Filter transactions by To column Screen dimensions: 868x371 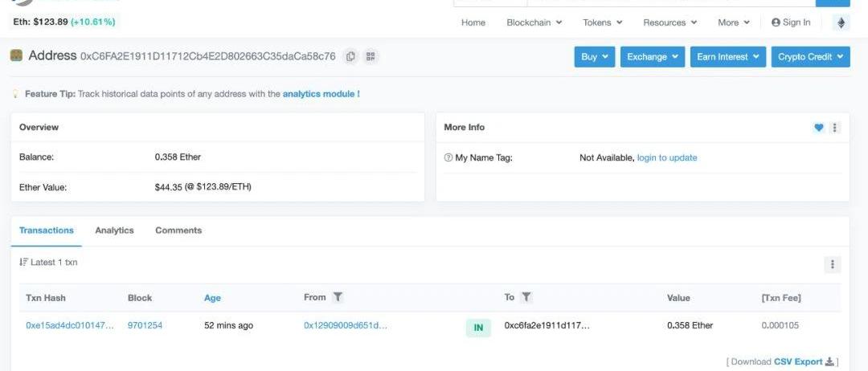click(526, 297)
